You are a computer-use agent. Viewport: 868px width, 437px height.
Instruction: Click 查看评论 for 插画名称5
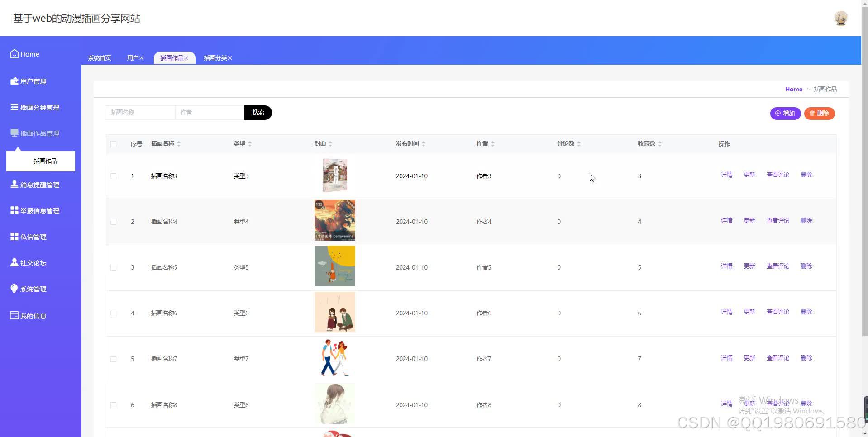[x=777, y=266]
